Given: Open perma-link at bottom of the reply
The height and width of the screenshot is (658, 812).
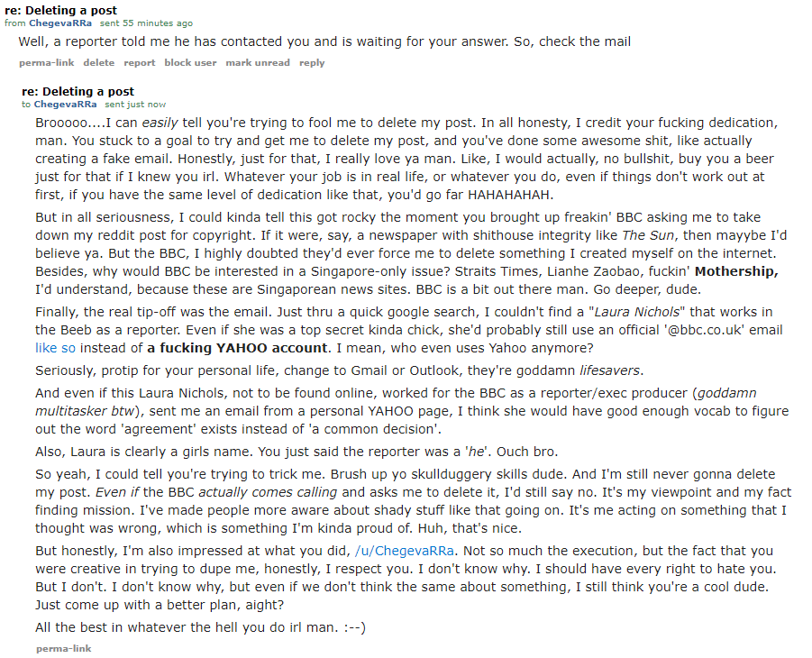Looking at the screenshot, I should [x=63, y=648].
